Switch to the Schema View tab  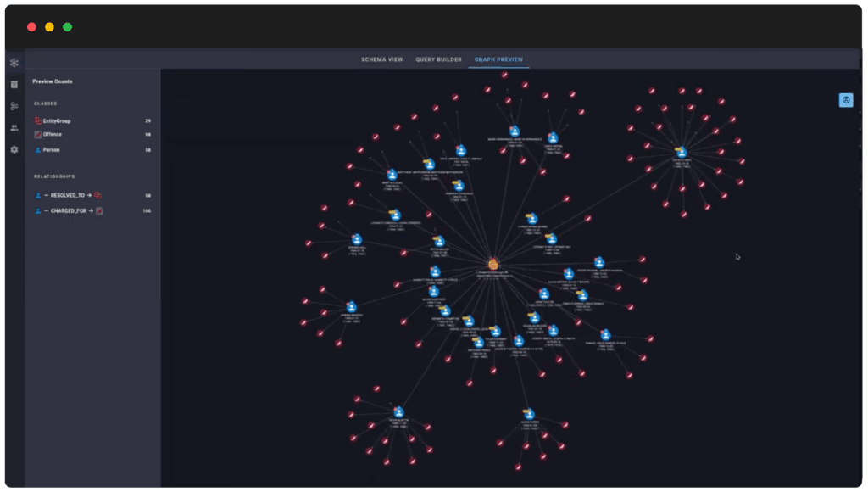tap(382, 59)
